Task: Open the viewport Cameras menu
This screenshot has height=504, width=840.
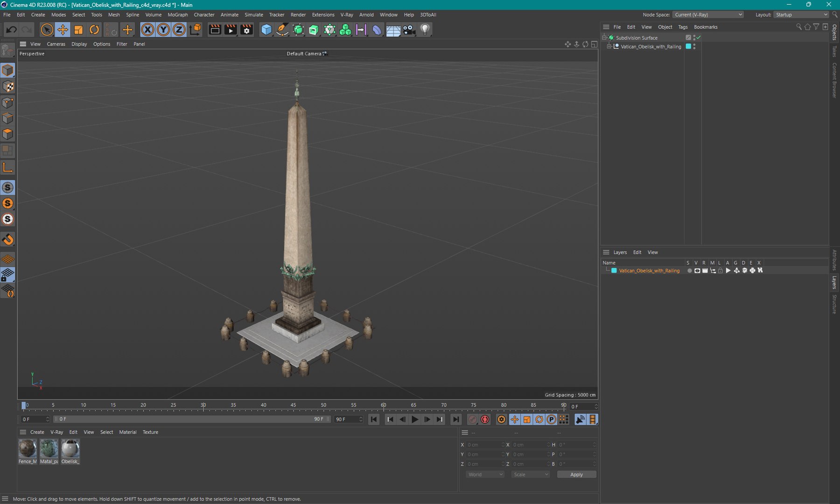Action: 56,44
